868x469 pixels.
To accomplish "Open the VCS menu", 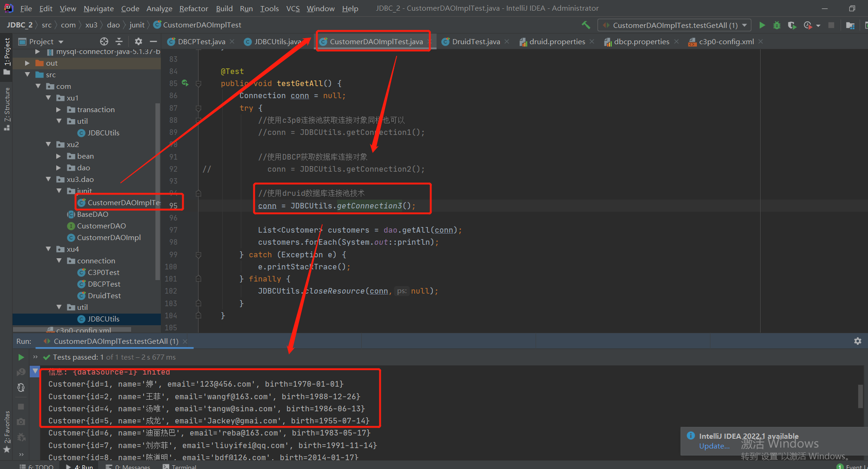I will click(293, 8).
